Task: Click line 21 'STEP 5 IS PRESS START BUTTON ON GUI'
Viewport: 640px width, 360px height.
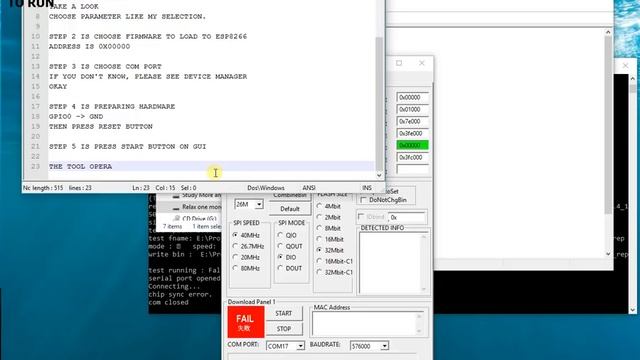Action: 127,147
